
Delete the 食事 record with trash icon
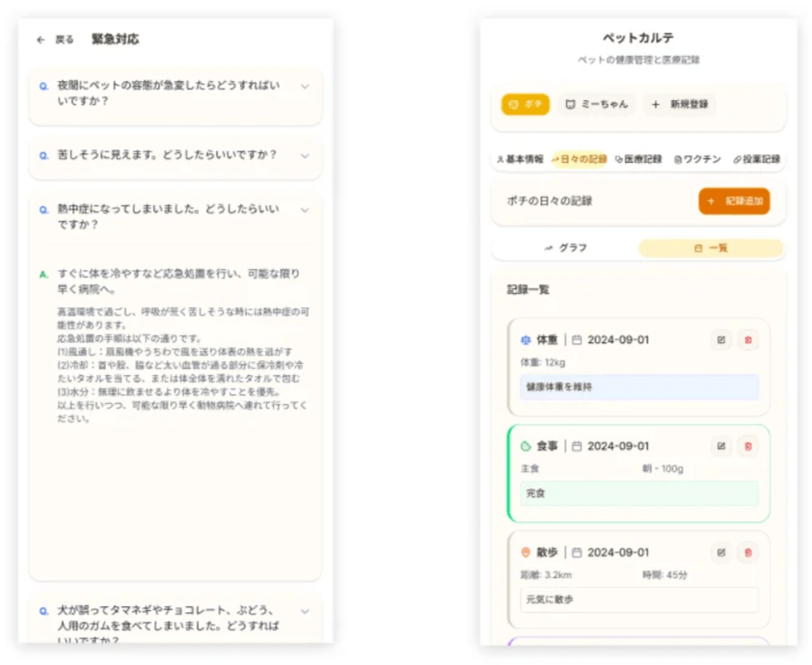(748, 446)
